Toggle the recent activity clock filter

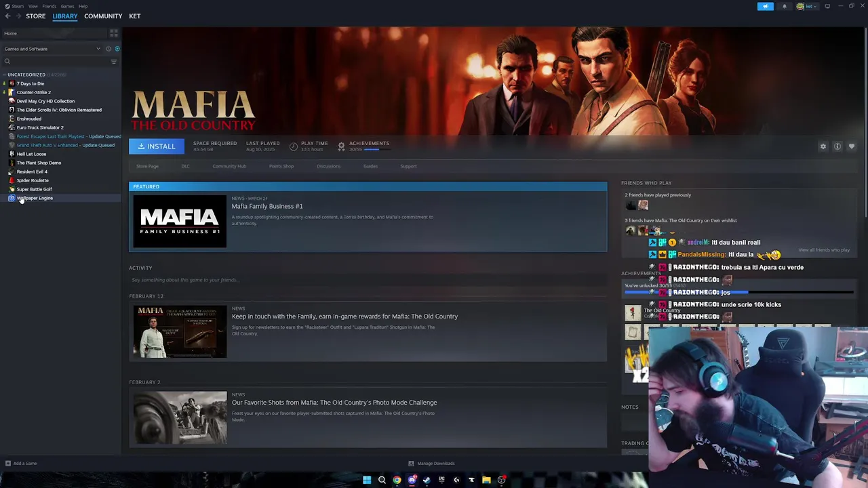(x=108, y=49)
